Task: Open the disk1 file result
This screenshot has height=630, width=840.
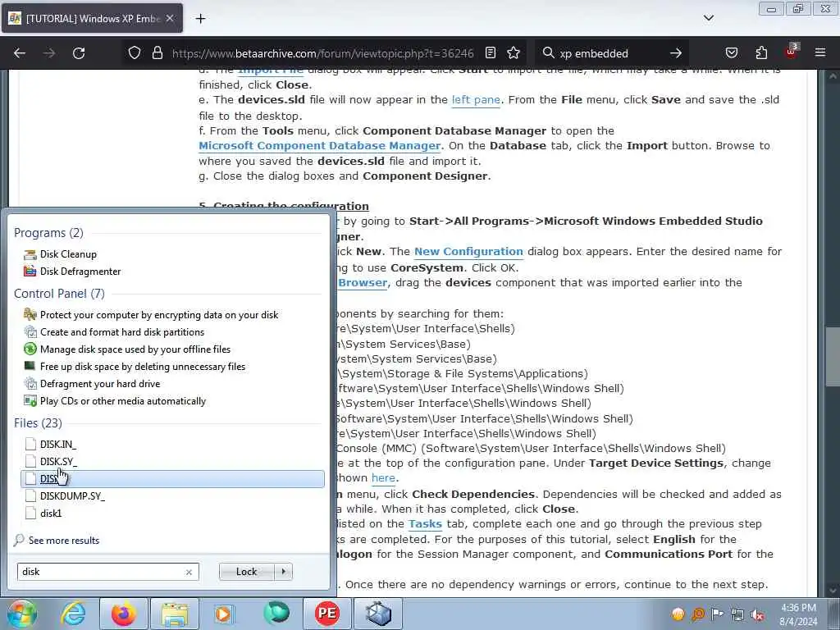Action: pyautogui.click(x=51, y=514)
